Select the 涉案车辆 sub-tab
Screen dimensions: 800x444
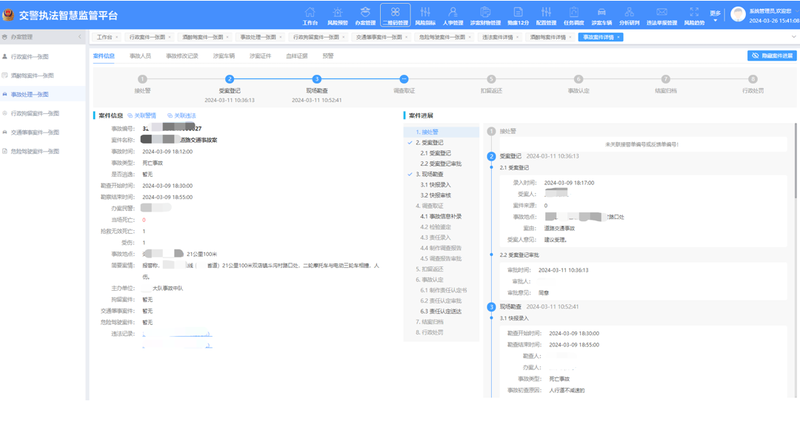[224, 56]
